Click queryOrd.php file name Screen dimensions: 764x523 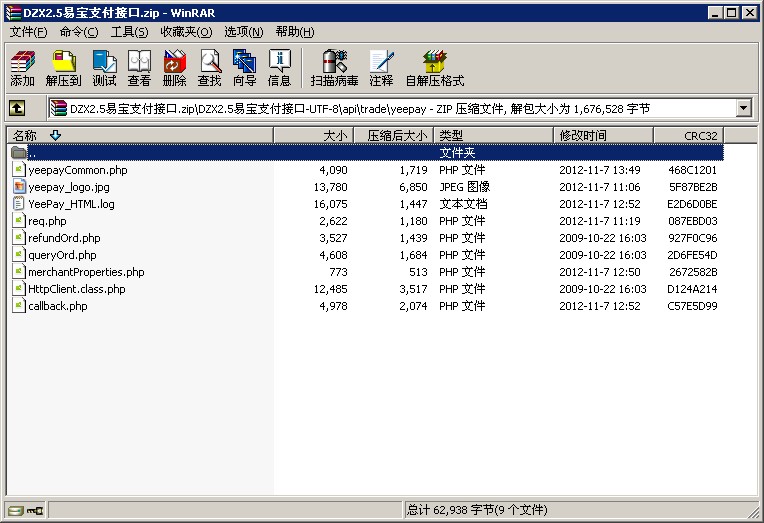point(62,255)
